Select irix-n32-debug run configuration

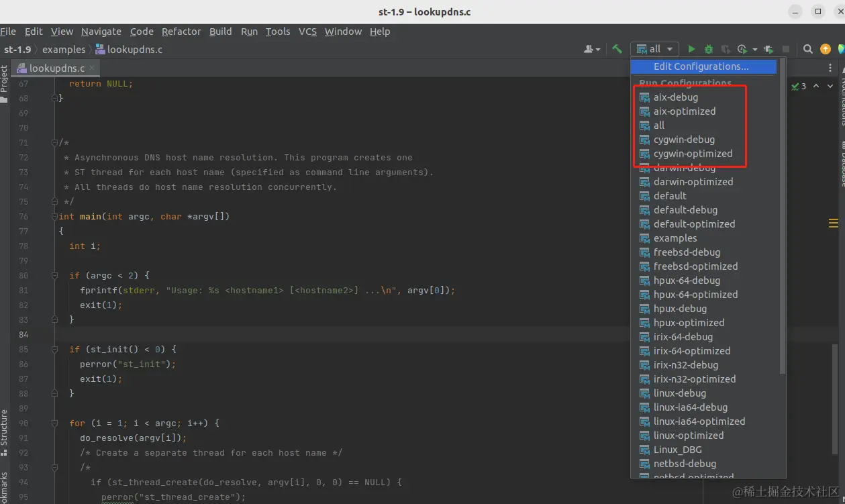point(703,365)
